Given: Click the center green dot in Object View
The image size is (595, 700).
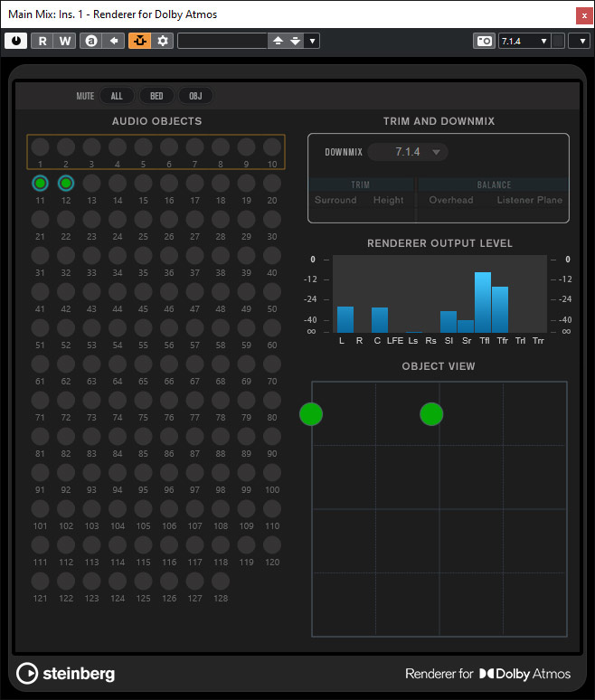Looking at the screenshot, I should 431,414.
